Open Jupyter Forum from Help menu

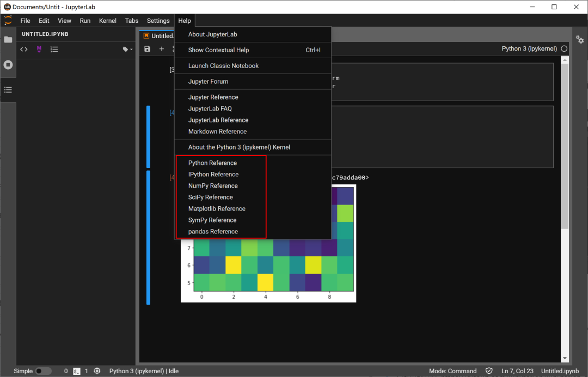[253, 81]
